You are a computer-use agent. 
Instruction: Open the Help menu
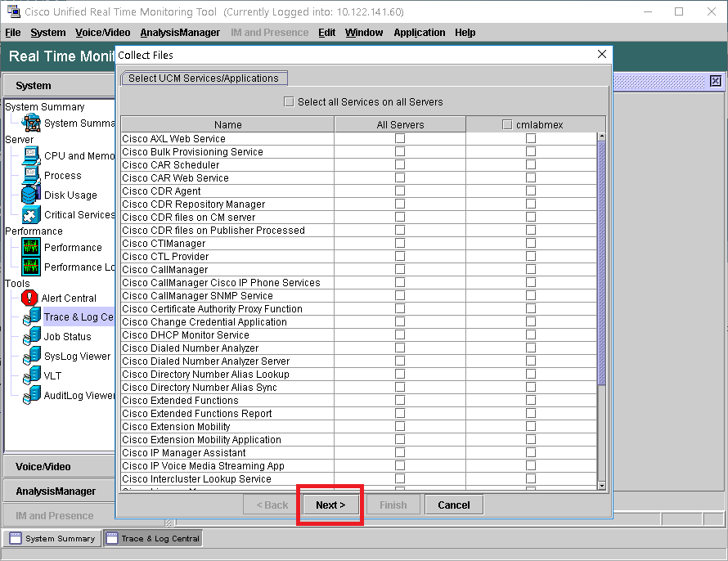click(465, 33)
